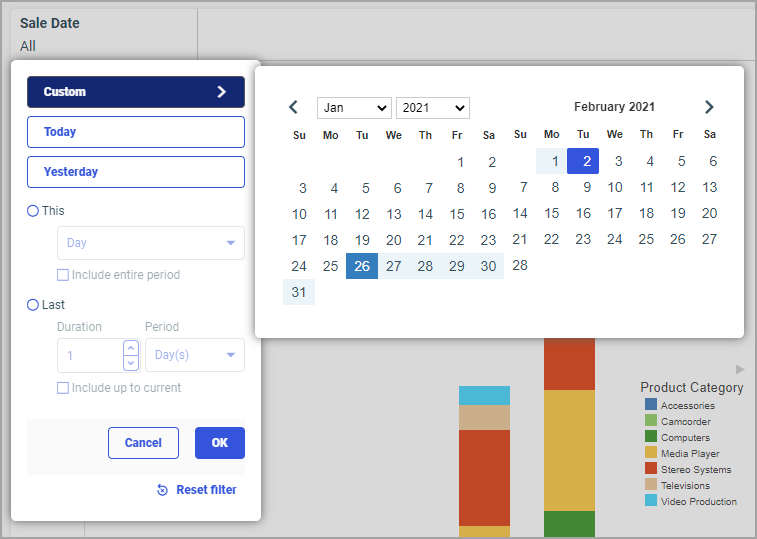Click the Televisions legend color swatch
This screenshot has height=539, width=757.
(x=651, y=485)
